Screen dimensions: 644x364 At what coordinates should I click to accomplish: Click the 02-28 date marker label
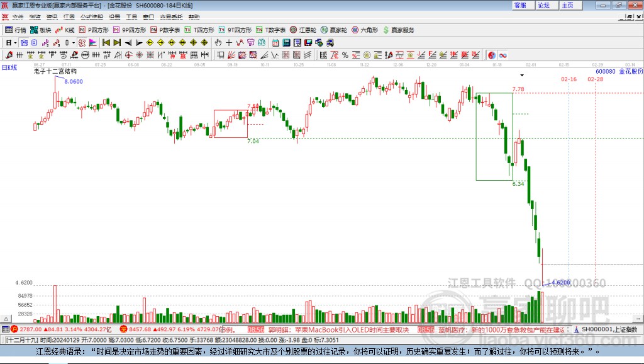595,79
